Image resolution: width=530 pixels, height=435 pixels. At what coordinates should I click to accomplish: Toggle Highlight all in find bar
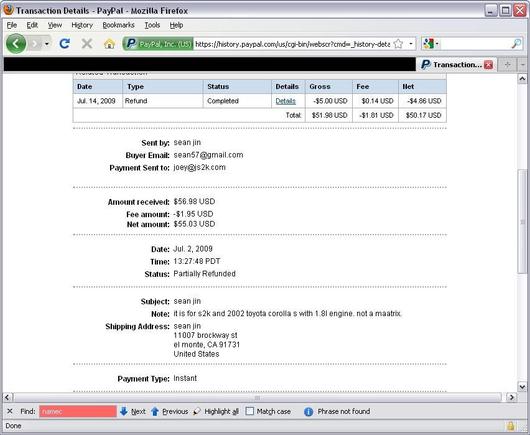click(216, 411)
